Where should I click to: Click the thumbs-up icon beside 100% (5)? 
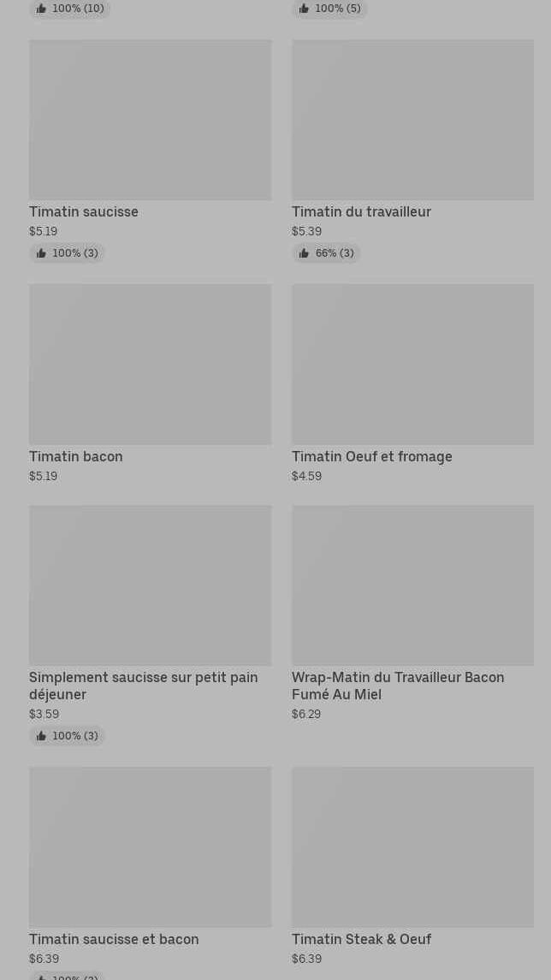tap(304, 9)
